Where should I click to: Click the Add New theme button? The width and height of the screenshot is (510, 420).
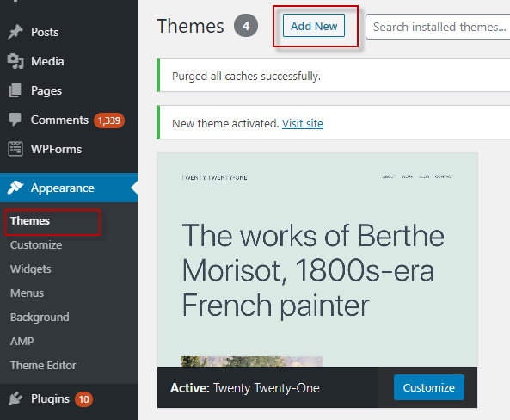(x=314, y=26)
